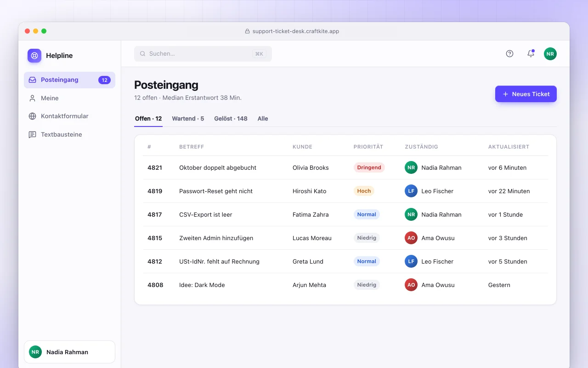
Task: Click the magnifier icon in the search bar
Action: tap(143, 54)
